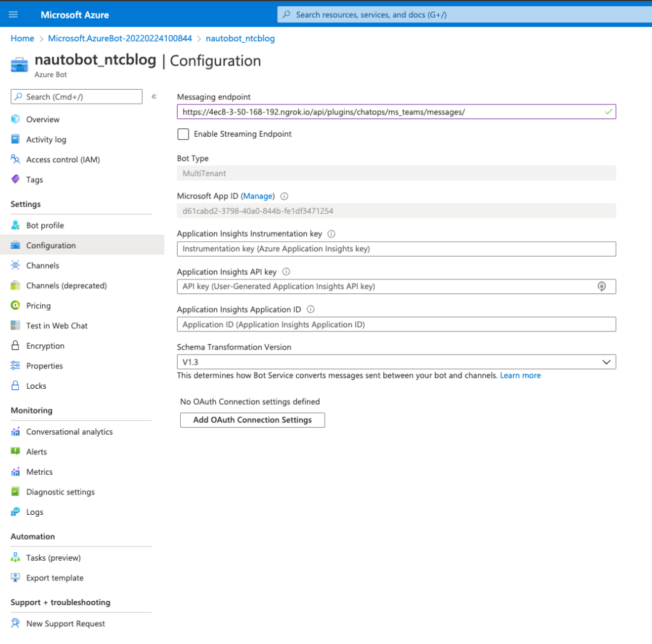Click the Export template icon

15,578
